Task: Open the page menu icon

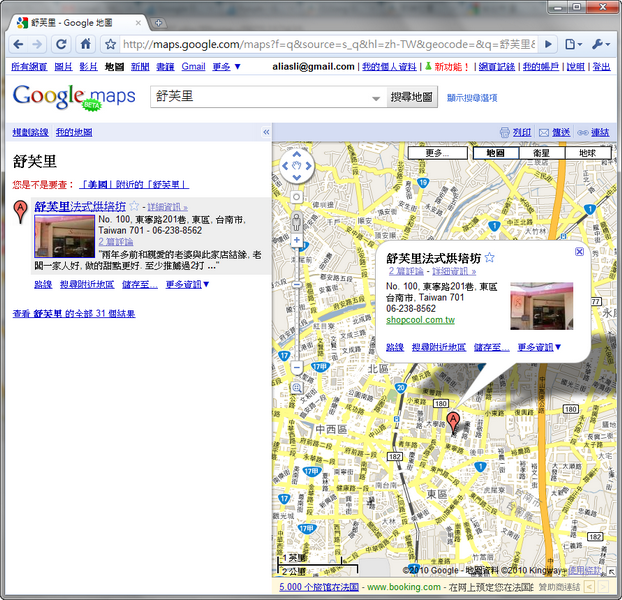Action: [x=573, y=44]
